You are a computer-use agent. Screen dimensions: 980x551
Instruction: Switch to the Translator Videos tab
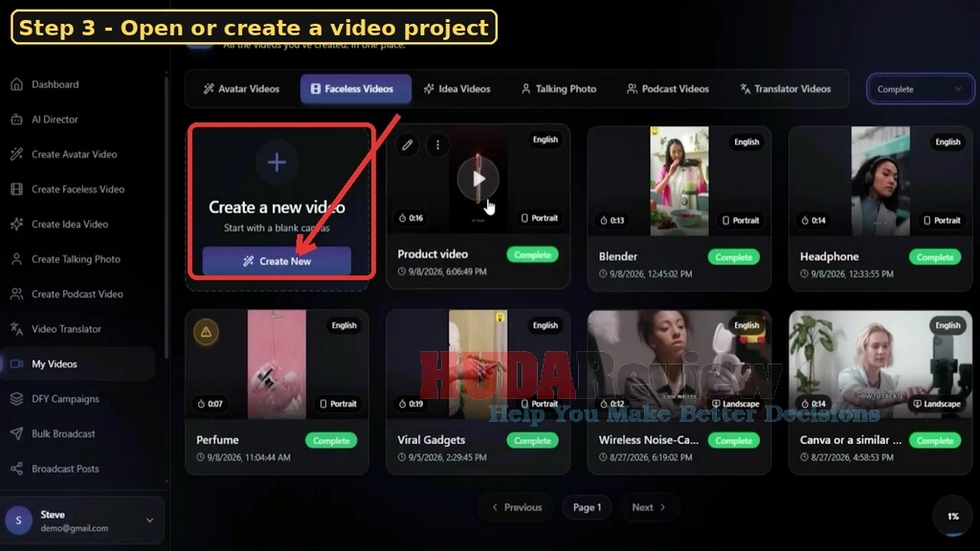click(x=785, y=89)
